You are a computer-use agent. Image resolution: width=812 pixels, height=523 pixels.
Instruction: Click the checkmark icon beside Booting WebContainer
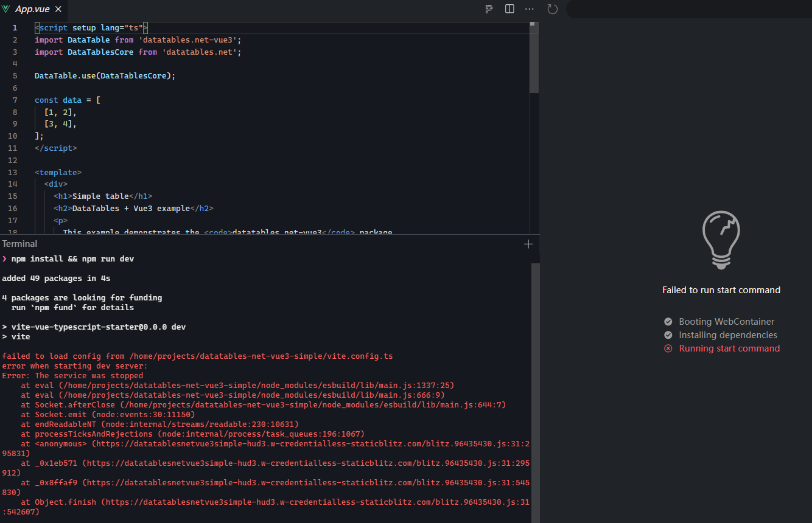(x=668, y=322)
